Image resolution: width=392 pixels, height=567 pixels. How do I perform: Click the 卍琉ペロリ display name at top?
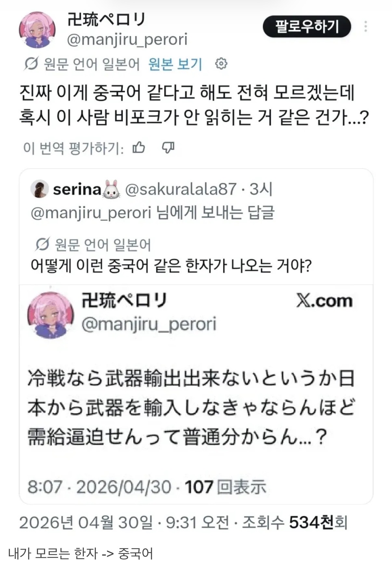pos(106,20)
